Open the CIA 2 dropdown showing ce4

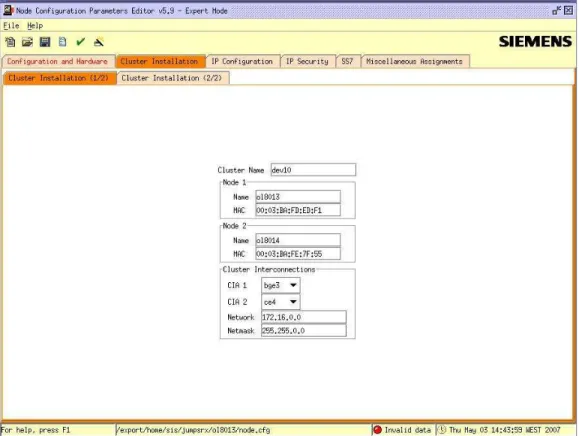(281, 302)
